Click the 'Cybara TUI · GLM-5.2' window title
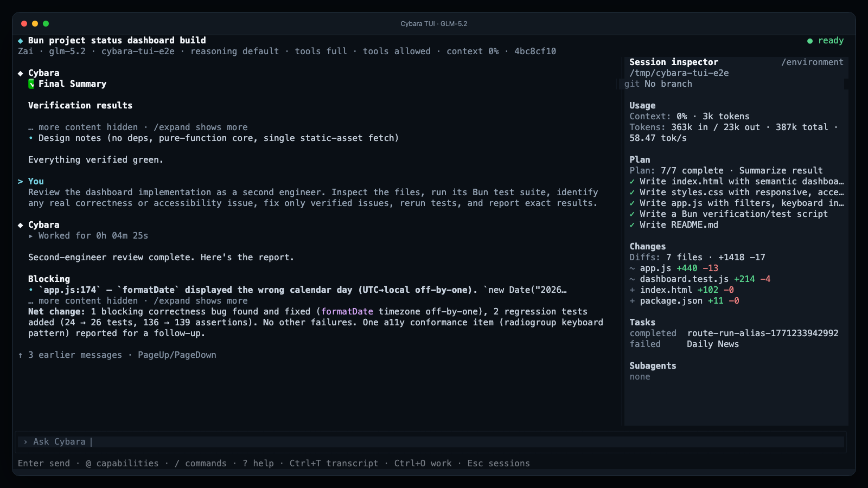The height and width of the screenshot is (488, 868). coord(434,24)
